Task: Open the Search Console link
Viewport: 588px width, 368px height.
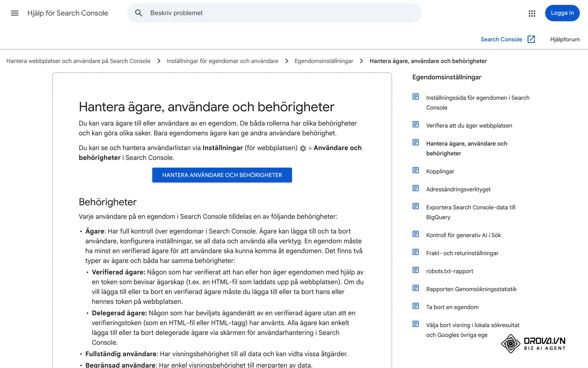Action: pyautogui.click(x=501, y=39)
